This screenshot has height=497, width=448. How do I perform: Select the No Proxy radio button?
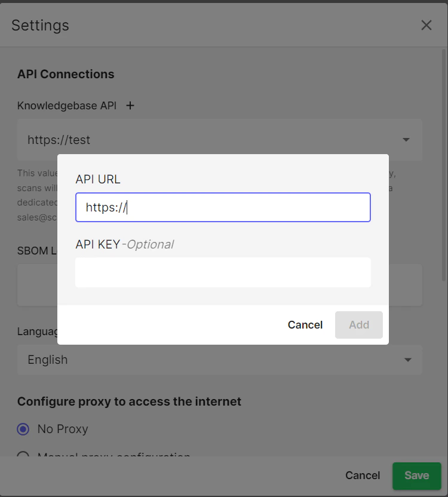22,429
